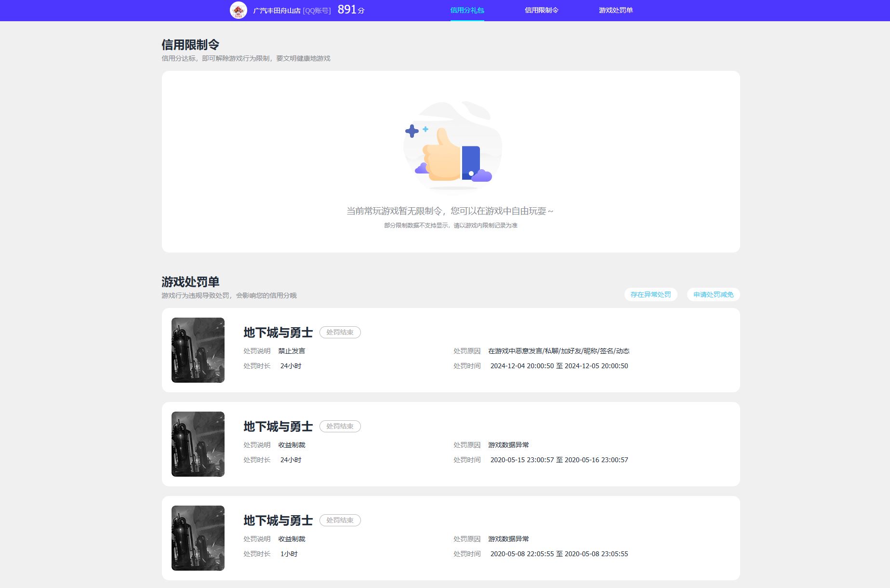The image size is (890, 588).
Task: Click the 处罚结束 badge on first penalty
Action: tap(340, 332)
